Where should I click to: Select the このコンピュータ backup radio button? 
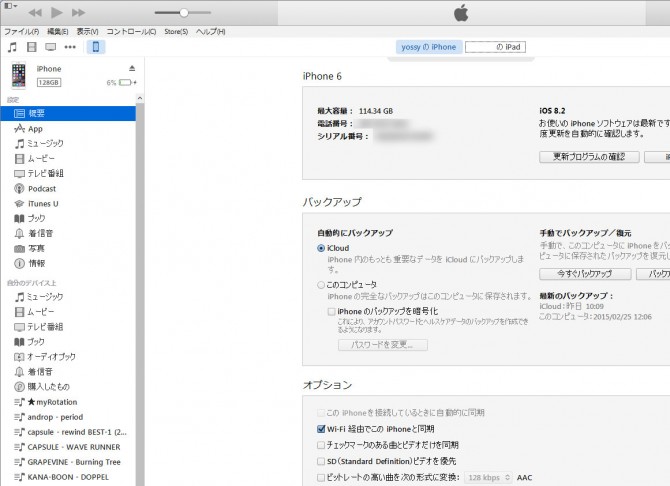coord(321,285)
